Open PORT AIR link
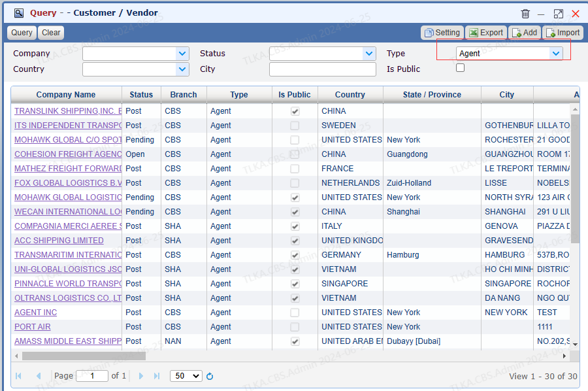The image size is (588, 391). coord(32,327)
